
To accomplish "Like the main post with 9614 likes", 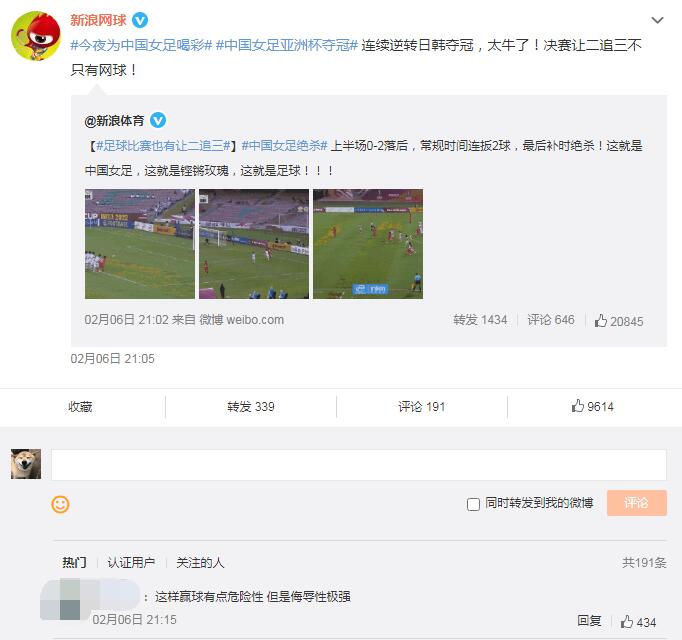I will click(x=592, y=406).
